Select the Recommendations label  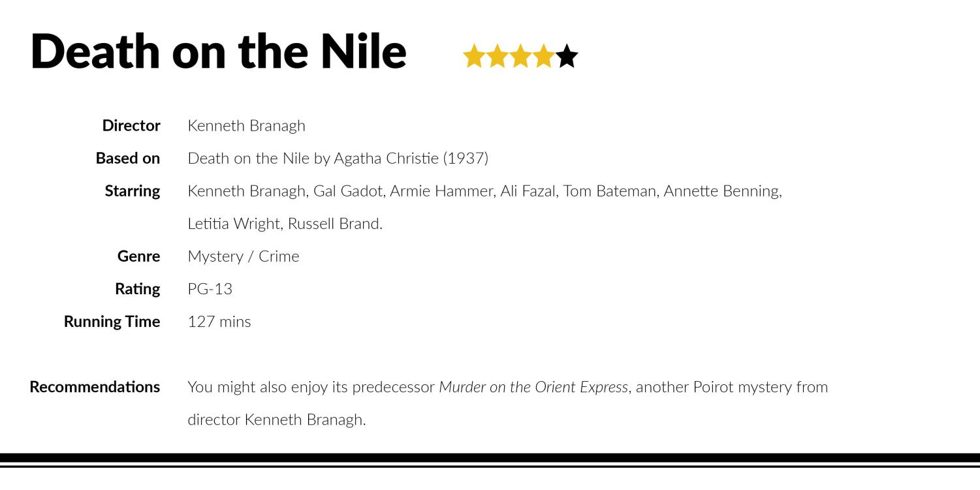click(x=95, y=386)
